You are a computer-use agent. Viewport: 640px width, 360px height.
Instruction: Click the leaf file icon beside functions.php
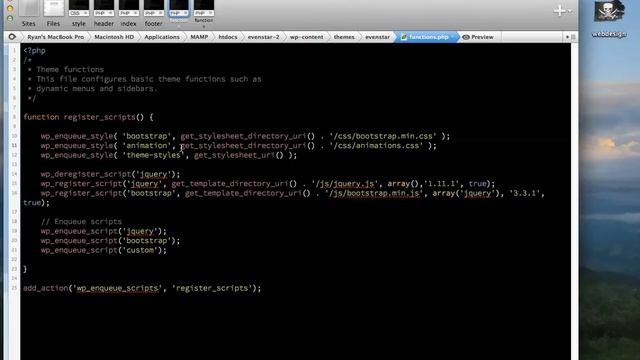coord(404,37)
